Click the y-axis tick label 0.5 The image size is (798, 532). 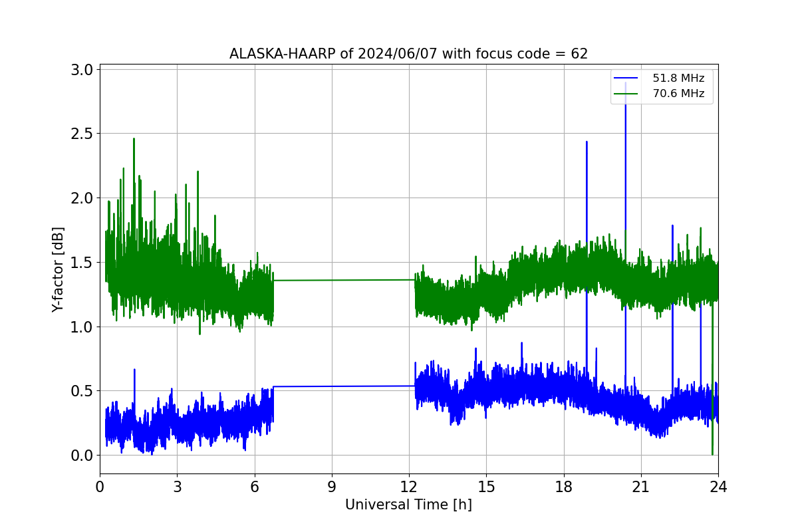tap(81, 391)
